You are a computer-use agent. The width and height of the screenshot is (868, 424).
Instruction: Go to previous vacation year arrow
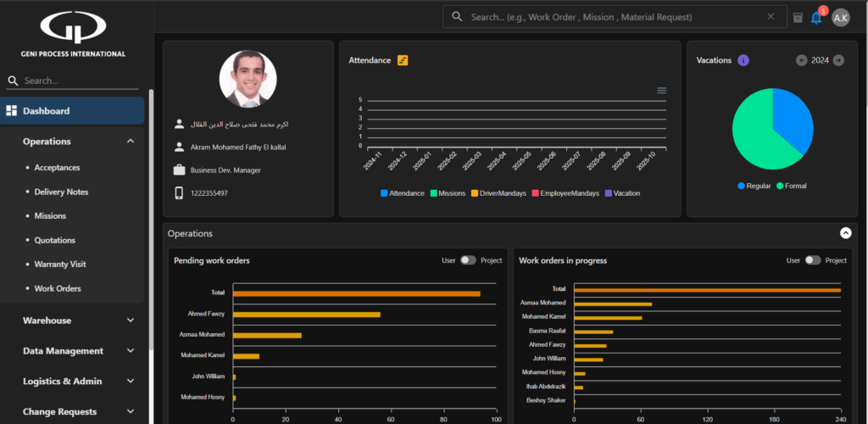pyautogui.click(x=802, y=60)
